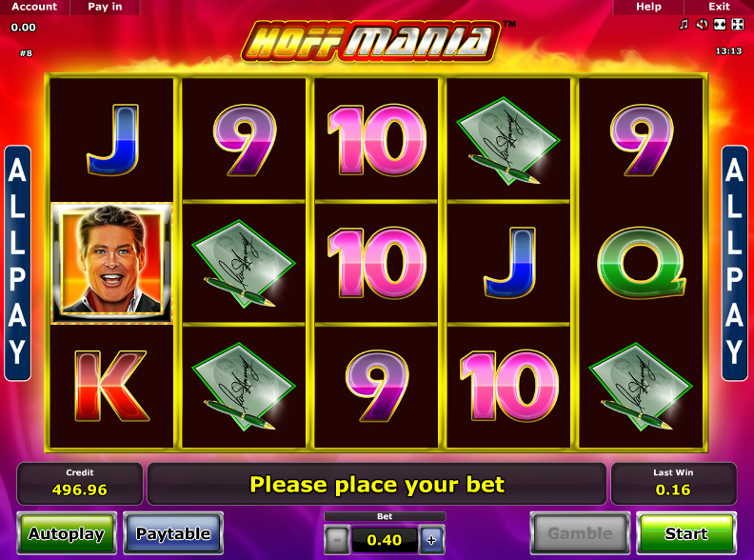Viewport: 754px width, 560px height.
Task: Click the Credit balance display
Action: [x=80, y=484]
